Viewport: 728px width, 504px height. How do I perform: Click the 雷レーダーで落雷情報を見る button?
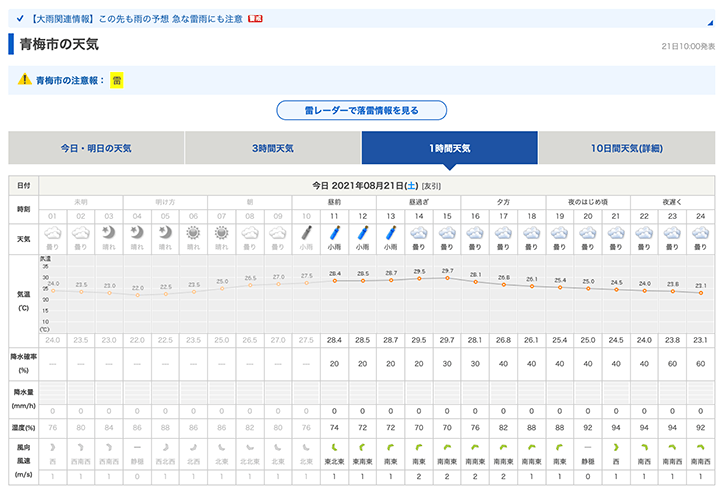coord(361,110)
